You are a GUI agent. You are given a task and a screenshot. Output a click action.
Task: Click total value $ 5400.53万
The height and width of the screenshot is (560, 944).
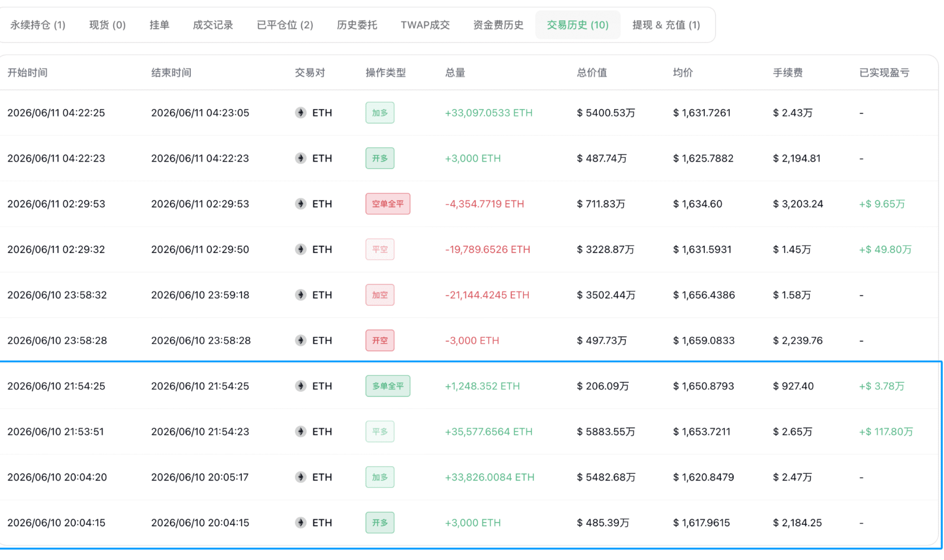606,113
